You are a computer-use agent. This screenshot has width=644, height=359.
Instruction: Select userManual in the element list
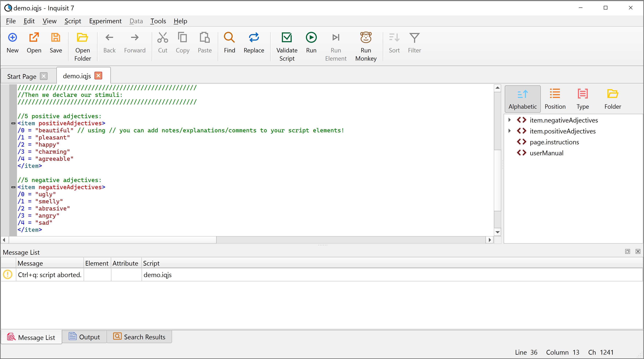tap(546, 153)
